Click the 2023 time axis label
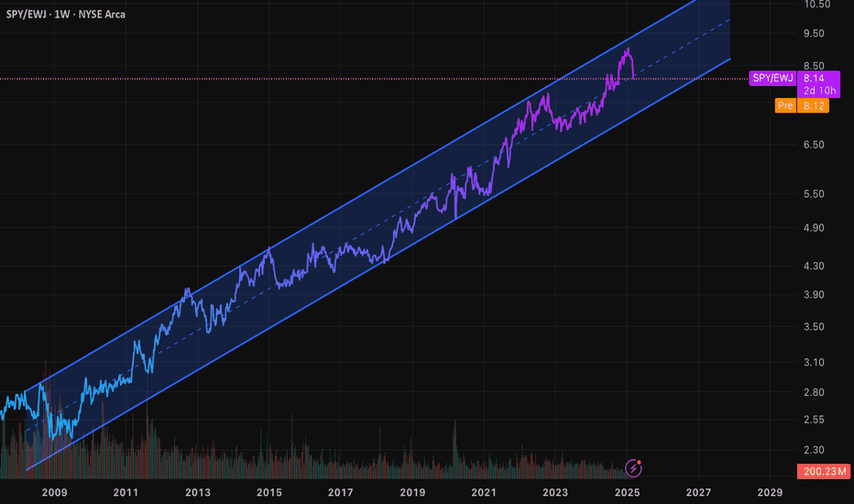The width and height of the screenshot is (854, 504). point(555,493)
